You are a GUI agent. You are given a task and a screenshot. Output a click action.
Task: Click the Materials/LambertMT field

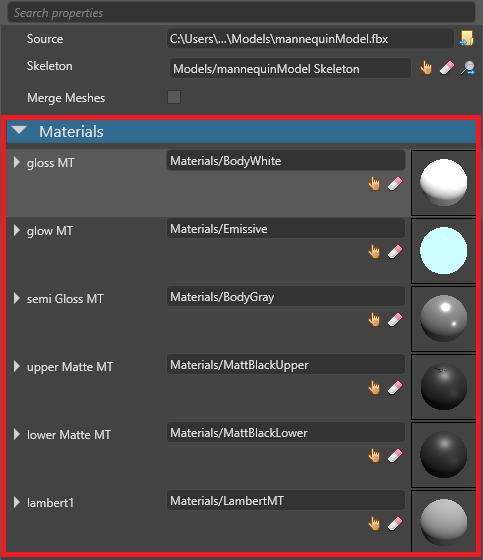[286, 500]
